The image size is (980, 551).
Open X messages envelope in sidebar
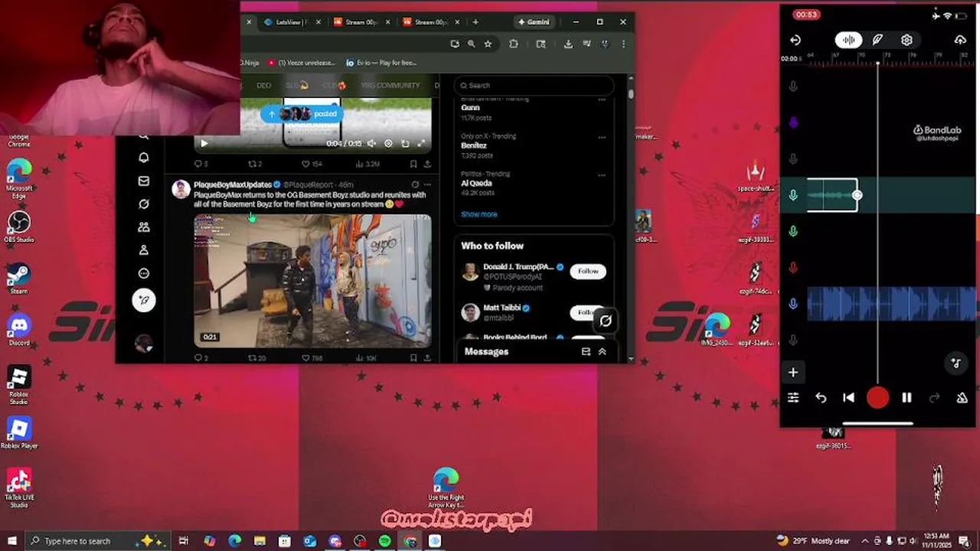pyautogui.click(x=143, y=181)
